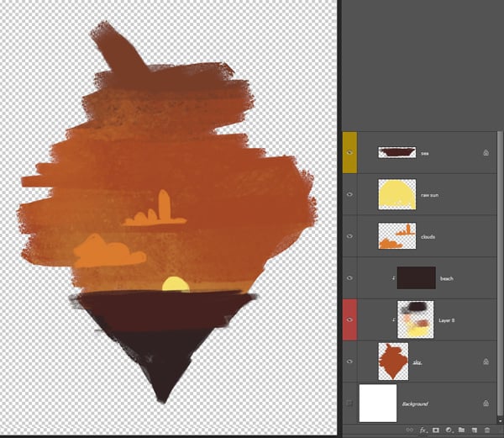The image size is (504, 438).
Task: Click the Link layers icon
Action: tap(410, 430)
